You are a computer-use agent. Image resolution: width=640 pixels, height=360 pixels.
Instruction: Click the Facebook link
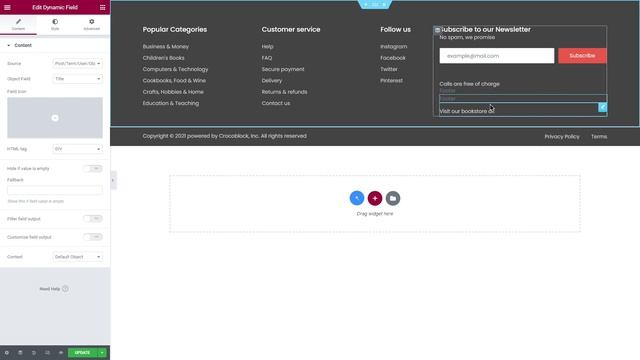[393, 58]
